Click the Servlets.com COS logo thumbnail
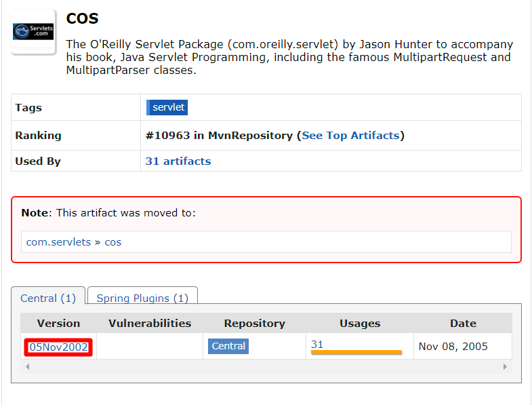532x405 pixels. [x=33, y=32]
